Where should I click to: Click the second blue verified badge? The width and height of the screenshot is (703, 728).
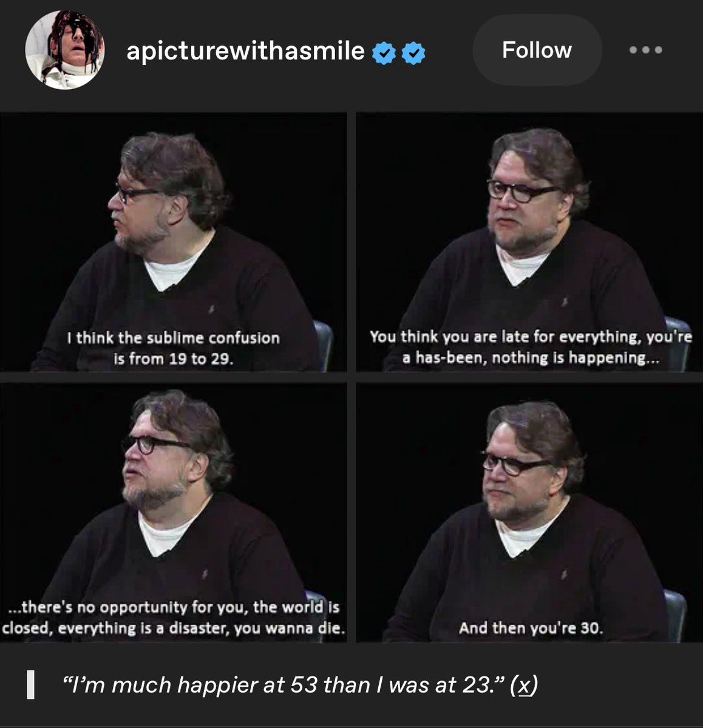[413, 53]
